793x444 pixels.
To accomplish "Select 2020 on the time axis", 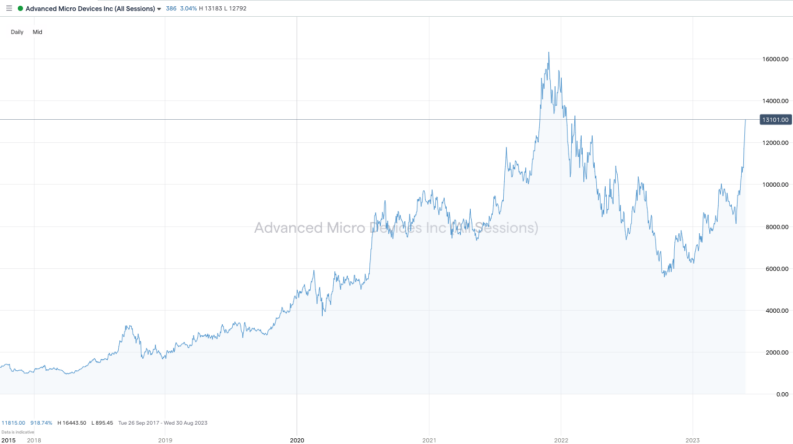I will tap(297, 439).
